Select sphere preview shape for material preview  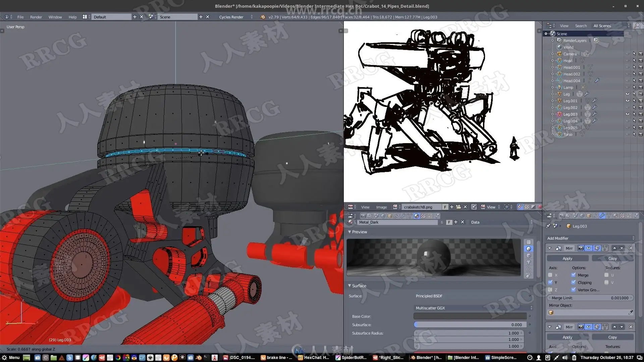point(528,249)
